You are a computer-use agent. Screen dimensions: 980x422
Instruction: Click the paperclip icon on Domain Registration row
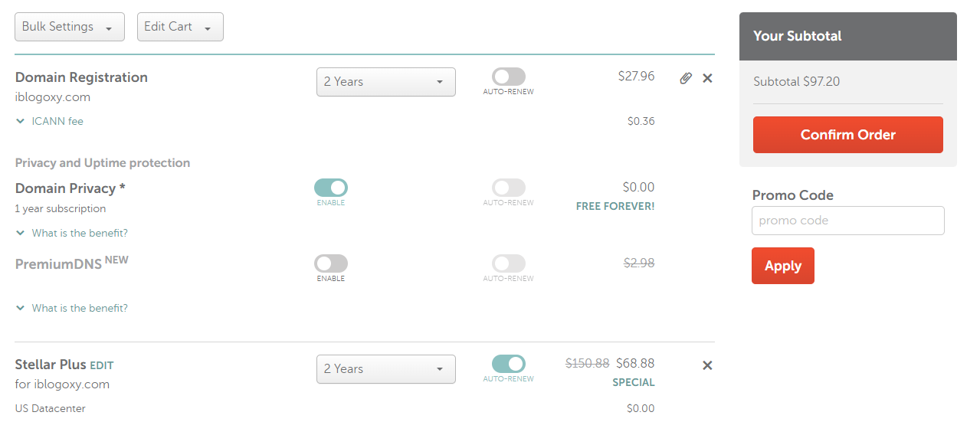686,78
